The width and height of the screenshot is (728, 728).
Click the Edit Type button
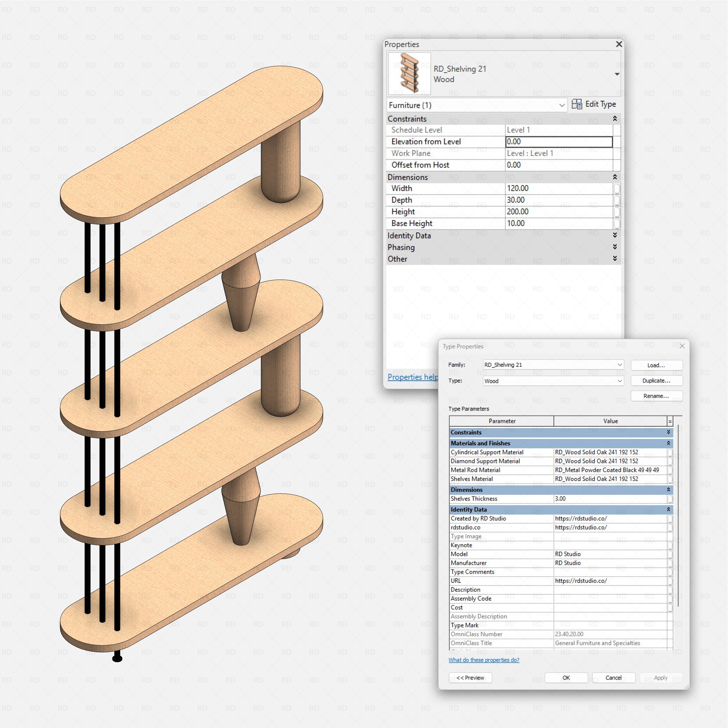pos(594,104)
